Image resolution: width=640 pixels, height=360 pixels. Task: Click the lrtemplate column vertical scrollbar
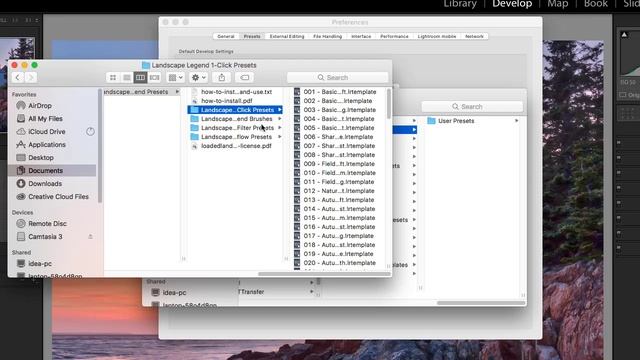pyautogui.click(x=389, y=104)
